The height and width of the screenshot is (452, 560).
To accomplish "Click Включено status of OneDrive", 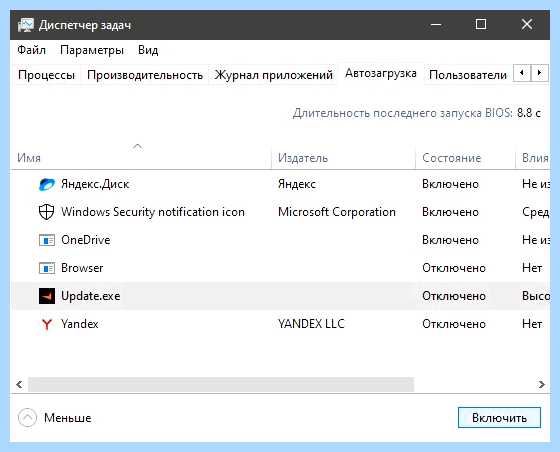I will [x=450, y=240].
